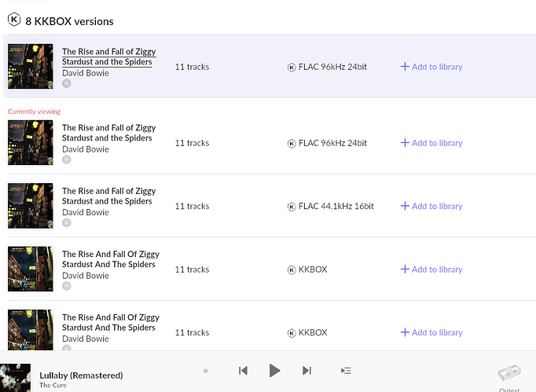Open the title of the FLAC 44.1kHz 16bit version
Screen dimensions: 536x392
(x=108, y=196)
